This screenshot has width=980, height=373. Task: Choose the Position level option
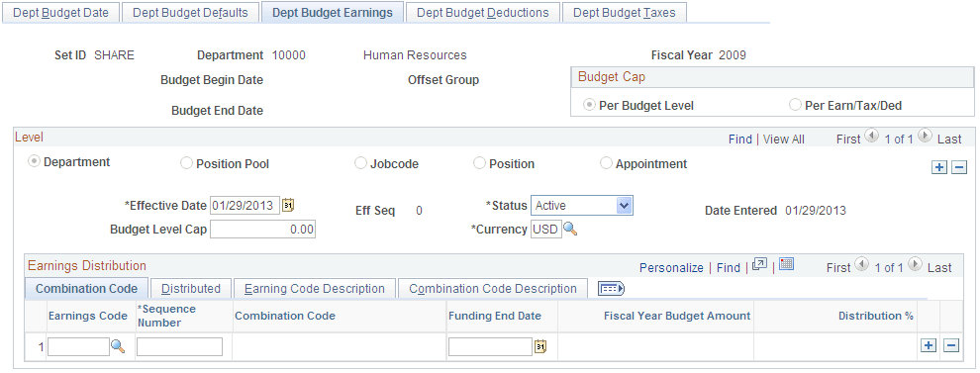coord(479,163)
